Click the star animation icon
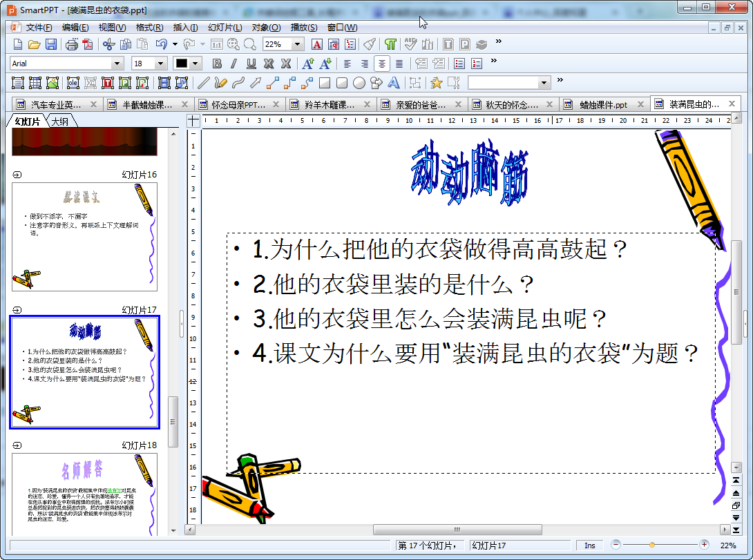This screenshot has height=560, width=753. tap(436, 83)
